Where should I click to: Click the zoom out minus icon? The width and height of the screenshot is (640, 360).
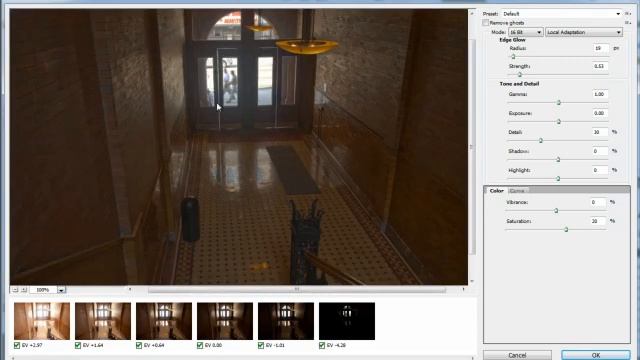coord(15,289)
